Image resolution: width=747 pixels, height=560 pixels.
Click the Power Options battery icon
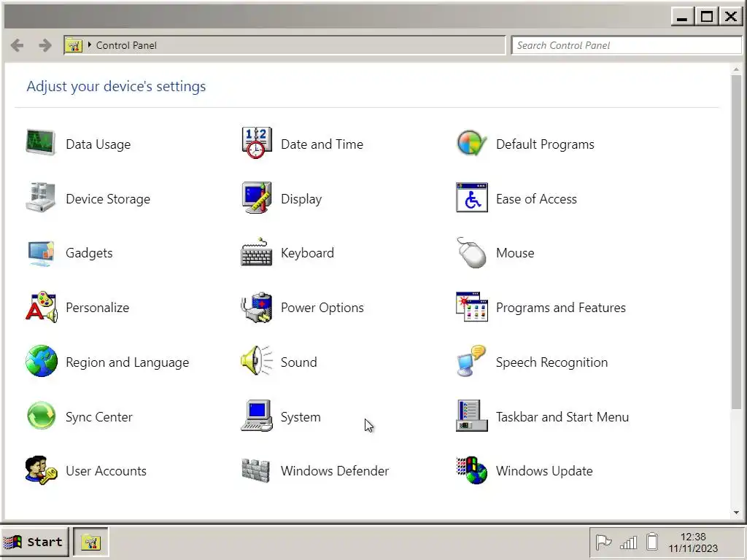[x=257, y=307]
